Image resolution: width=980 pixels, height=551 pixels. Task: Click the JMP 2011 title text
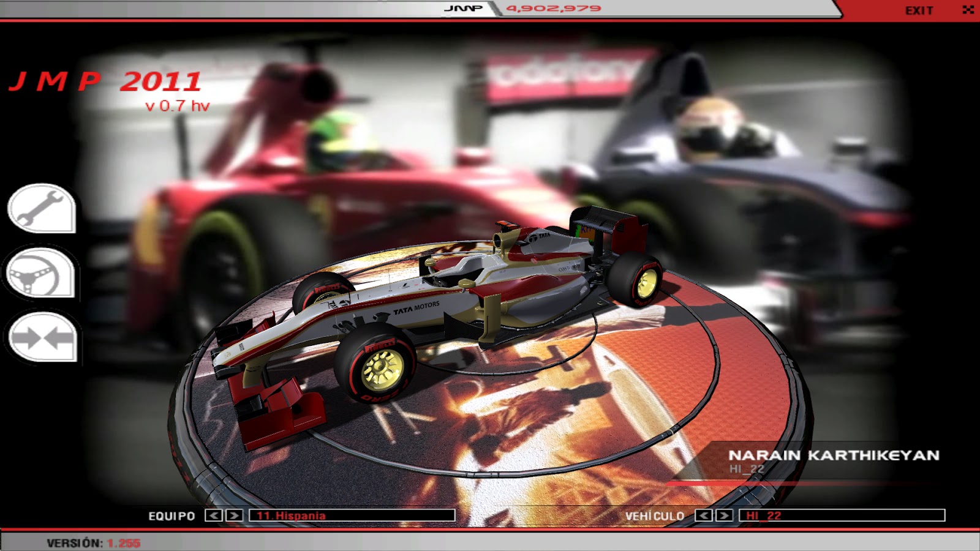pos(105,81)
